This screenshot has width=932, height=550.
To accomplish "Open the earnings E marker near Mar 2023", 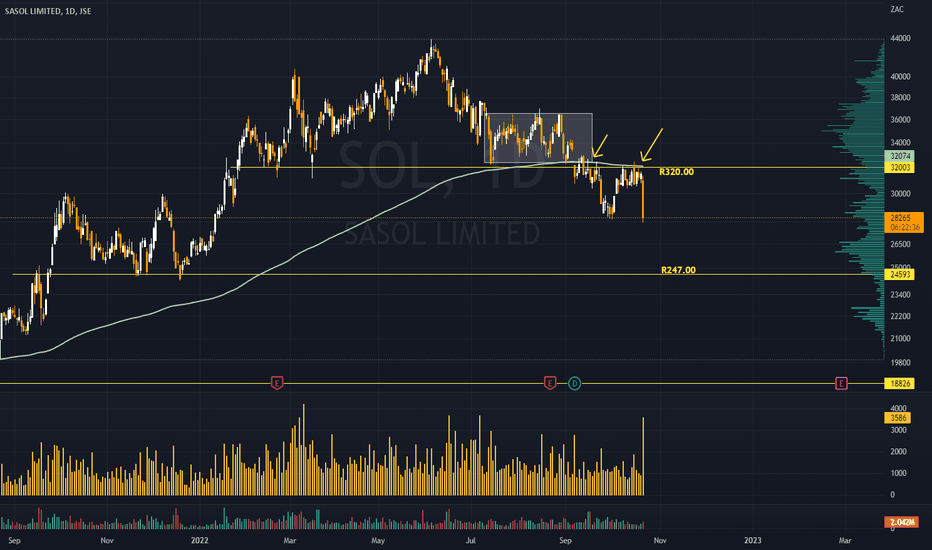I will [x=841, y=383].
